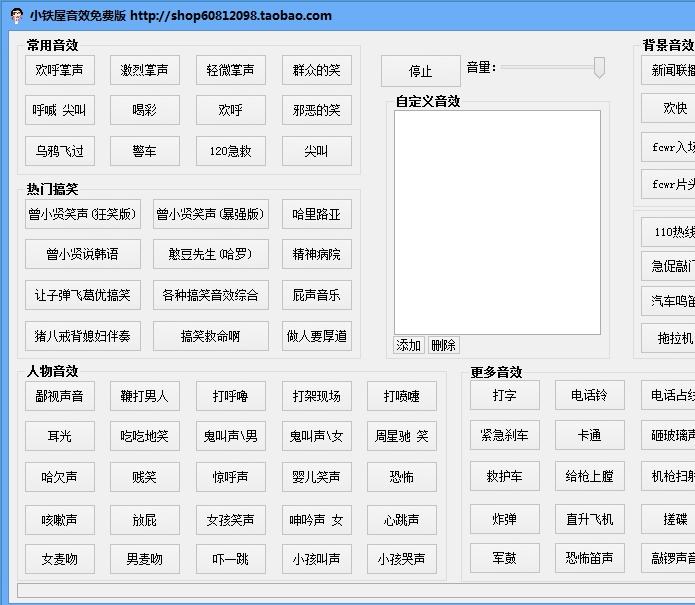Trigger the 周星驰 笑 sound

(x=402, y=436)
